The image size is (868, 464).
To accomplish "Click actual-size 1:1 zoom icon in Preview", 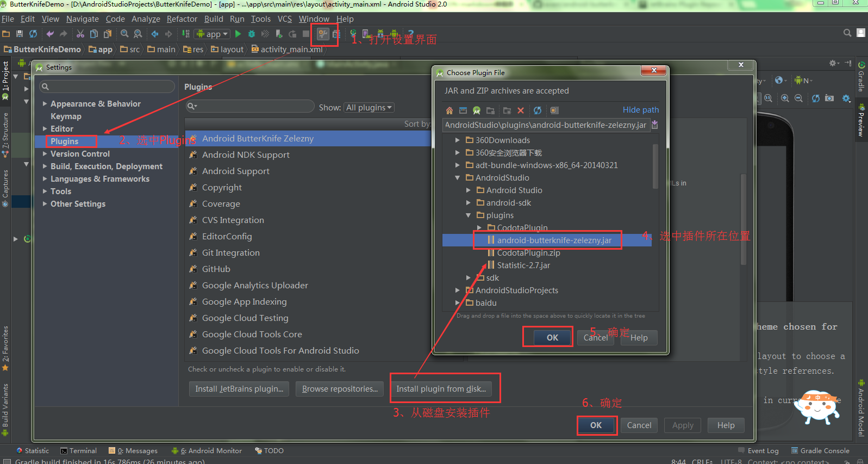I will pyautogui.click(x=768, y=98).
